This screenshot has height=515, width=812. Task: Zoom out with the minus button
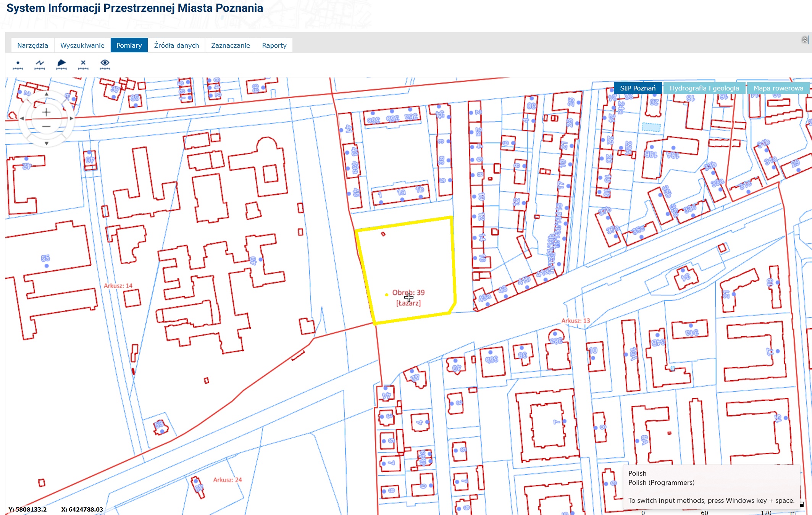[46, 126]
